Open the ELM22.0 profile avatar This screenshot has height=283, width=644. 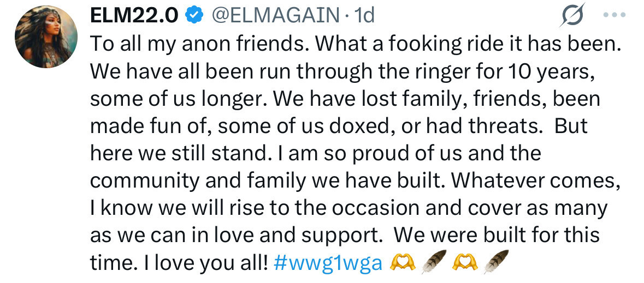(44, 39)
